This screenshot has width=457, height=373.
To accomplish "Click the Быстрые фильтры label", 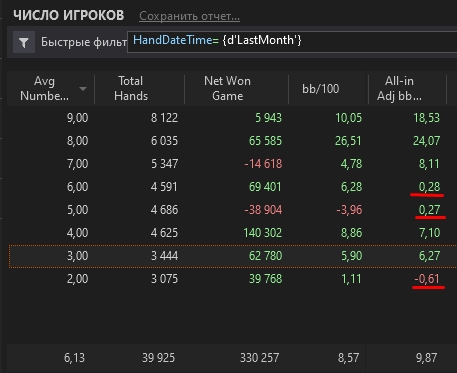I will click(83, 42).
